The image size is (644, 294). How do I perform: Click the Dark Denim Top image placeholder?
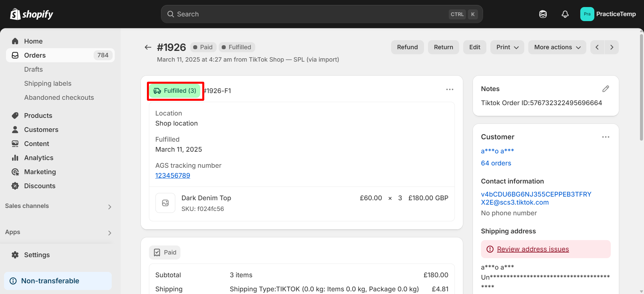point(165,203)
